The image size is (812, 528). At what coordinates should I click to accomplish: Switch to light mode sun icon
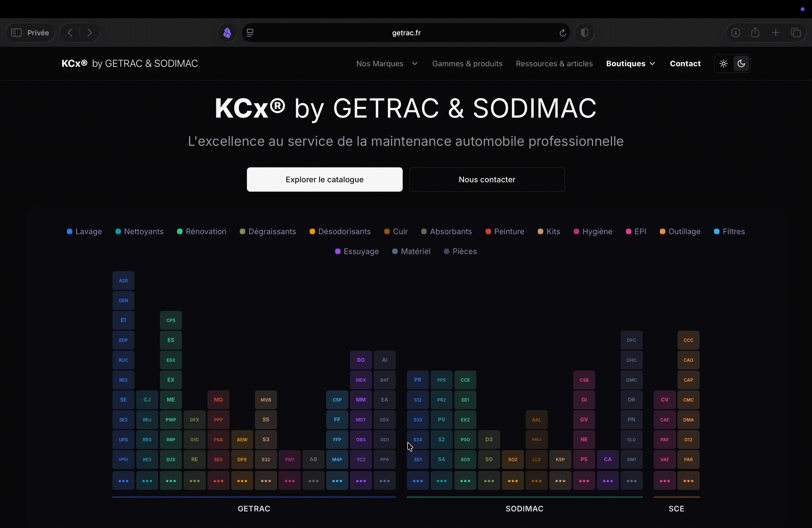tap(723, 64)
